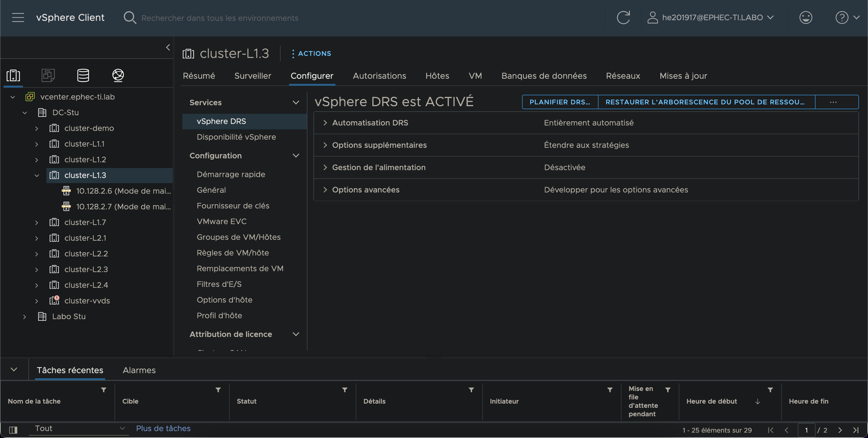Open the Plus de tâches link
The image size is (868, 438).
[163, 429]
